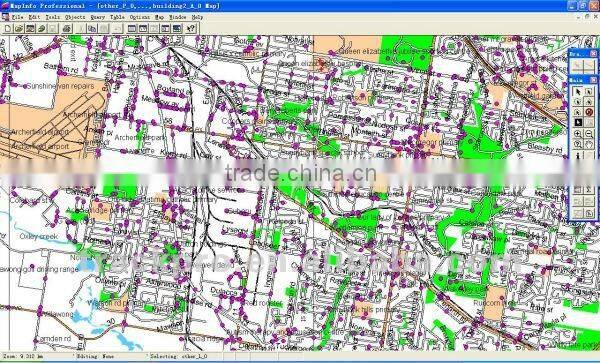Click the New Redistricter window icon

point(176,28)
